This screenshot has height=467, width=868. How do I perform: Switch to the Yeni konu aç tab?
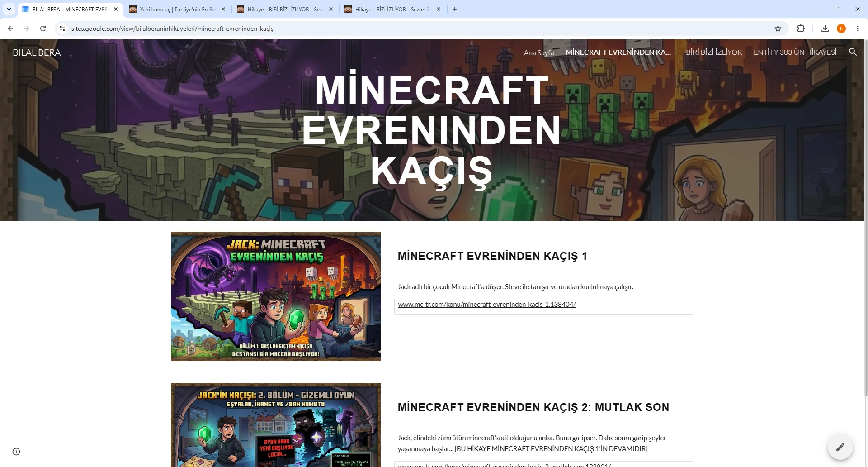coord(177,9)
